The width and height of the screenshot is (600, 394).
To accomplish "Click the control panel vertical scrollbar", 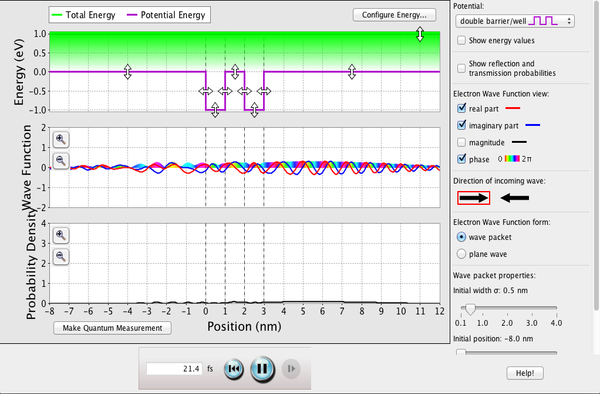I will point(597,155).
